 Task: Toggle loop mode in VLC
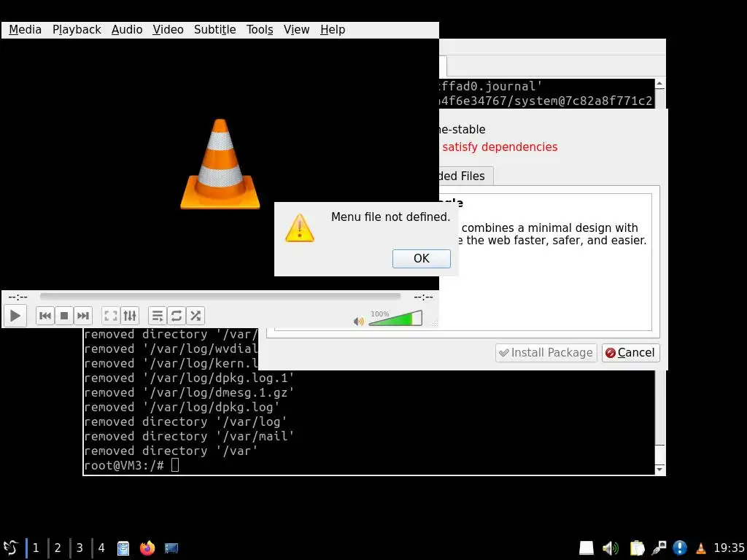(x=177, y=316)
